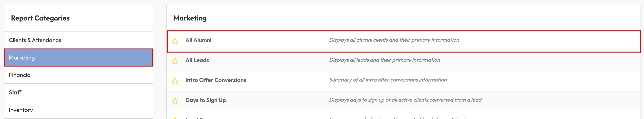Open the All Alumni report
The height and width of the screenshot is (119, 644).
(x=198, y=40)
